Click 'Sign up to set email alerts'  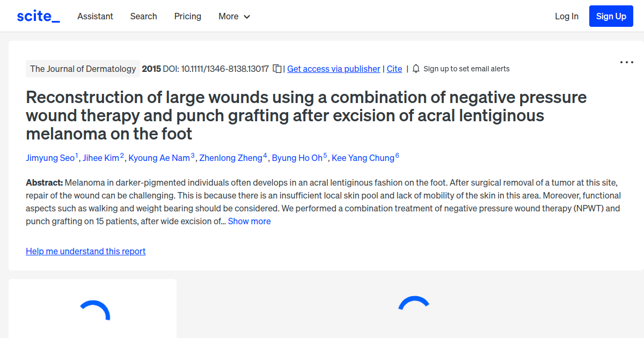tap(466, 69)
